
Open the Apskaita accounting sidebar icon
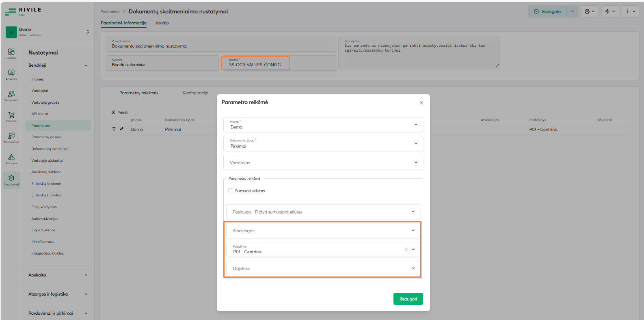tap(11, 74)
